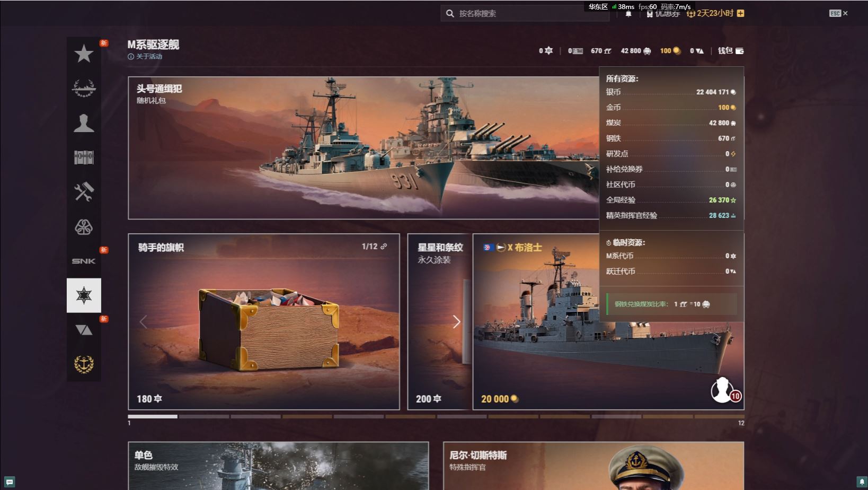Open the 尼尔·切斯特斯 special commander card
The width and height of the screenshot is (868, 490).
click(594, 466)
